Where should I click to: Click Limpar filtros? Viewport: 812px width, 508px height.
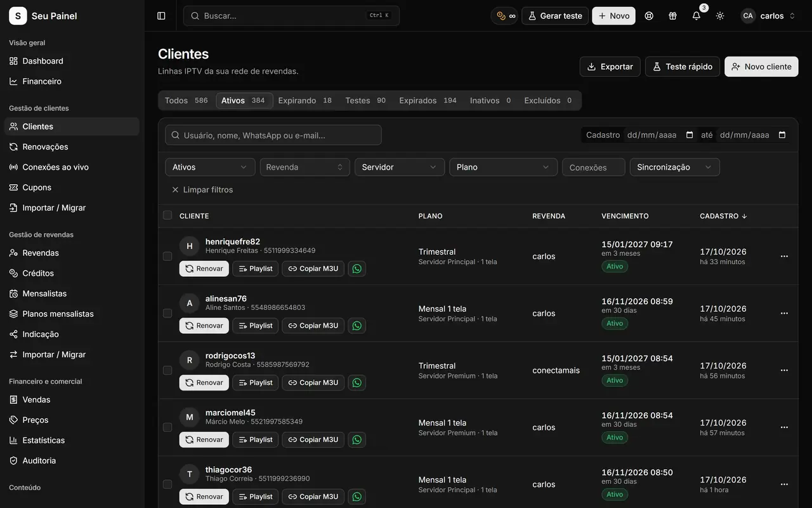[x=202, y=190]
